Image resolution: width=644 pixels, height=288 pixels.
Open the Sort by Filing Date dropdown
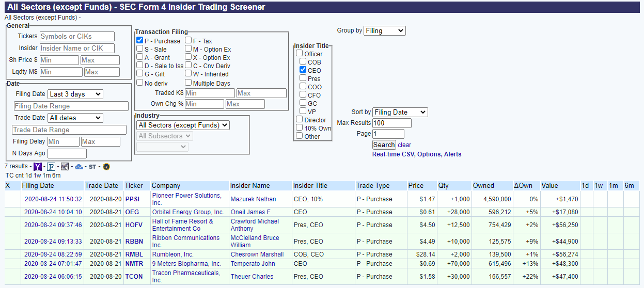[400, 112]
